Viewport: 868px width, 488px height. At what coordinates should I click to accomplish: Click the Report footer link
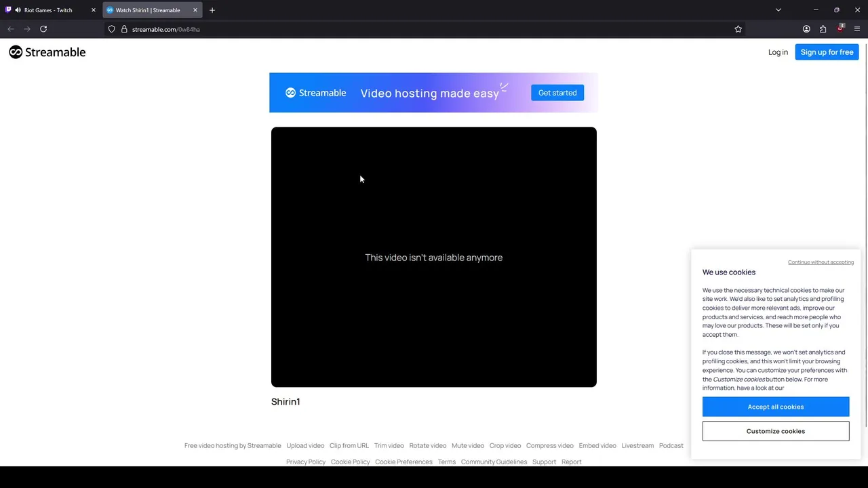pyautogui.click(x=572, y=462)
